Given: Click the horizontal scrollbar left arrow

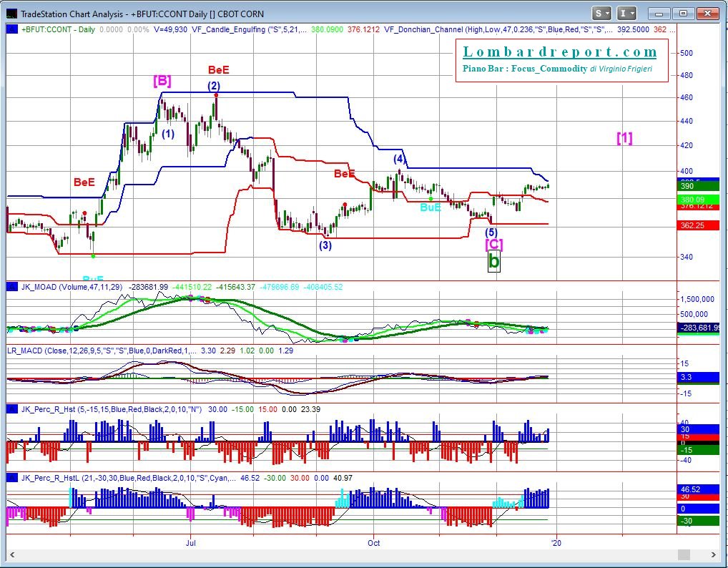Looking at the screenshot, I should tap(12, 554).
